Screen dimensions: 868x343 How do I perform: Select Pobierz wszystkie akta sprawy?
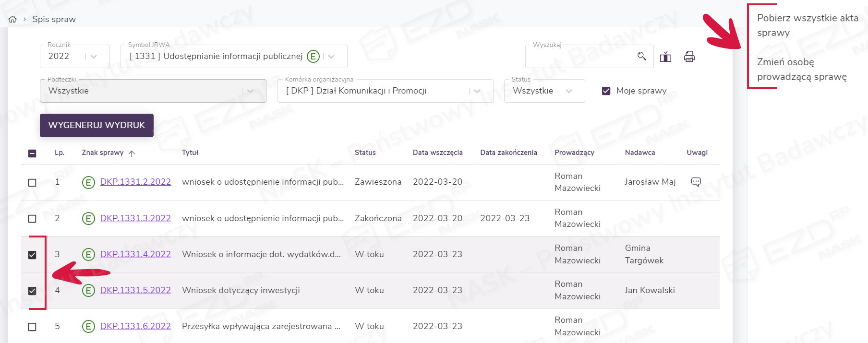click(807, 25)
